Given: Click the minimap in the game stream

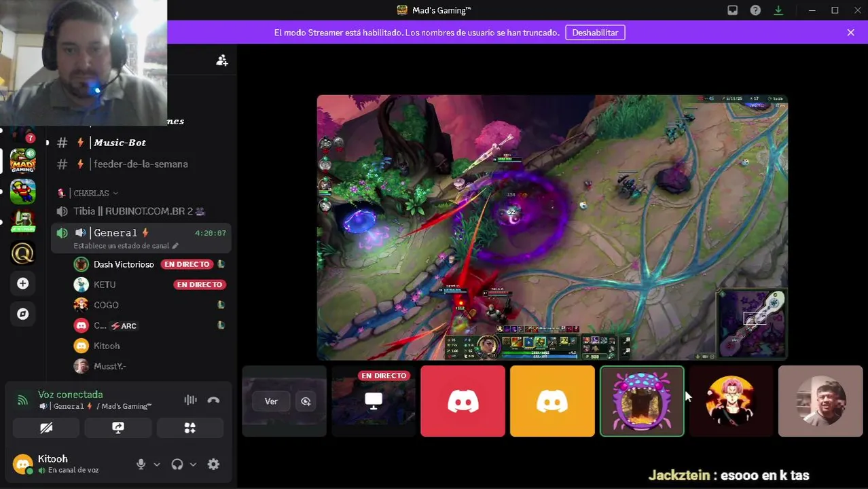Looking at the screenshot, I should pyautogui.click(x=752, y=323).
